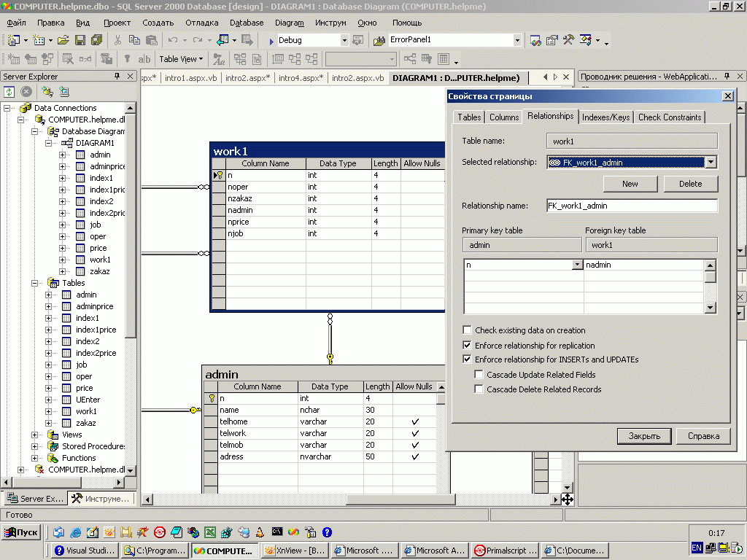Image resolution: width=747 pixels, height=560 pixels.
Task: Click the New relationship button
Action: [x=630, y=184]
